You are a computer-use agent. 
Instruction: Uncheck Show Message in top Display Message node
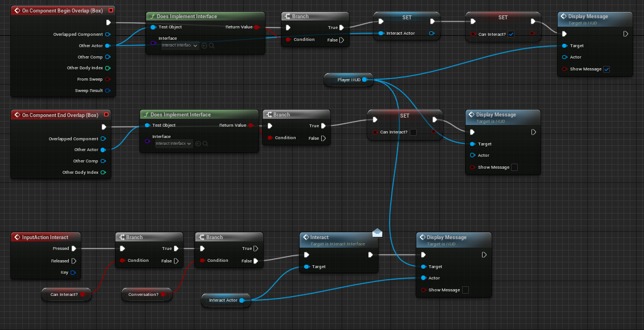(x=606, y=69)
